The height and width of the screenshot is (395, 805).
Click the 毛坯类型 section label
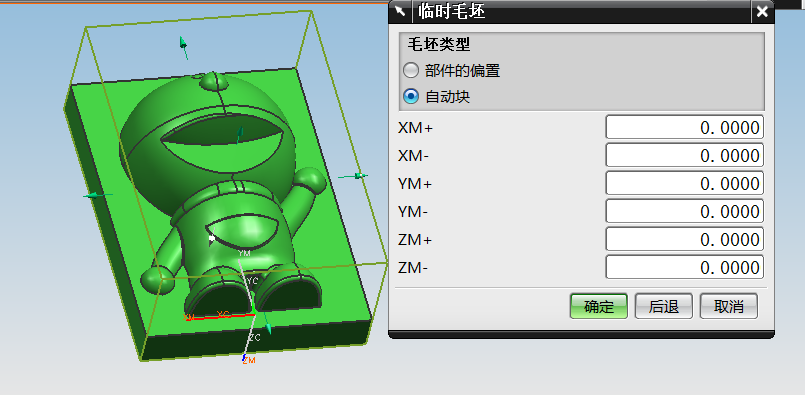pos(439,45)
